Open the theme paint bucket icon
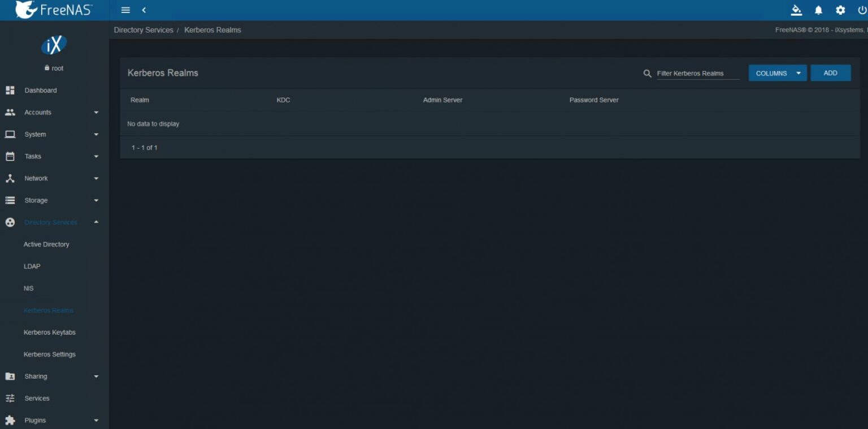Viewport: 868px width, 429px height. pos(796,10)
